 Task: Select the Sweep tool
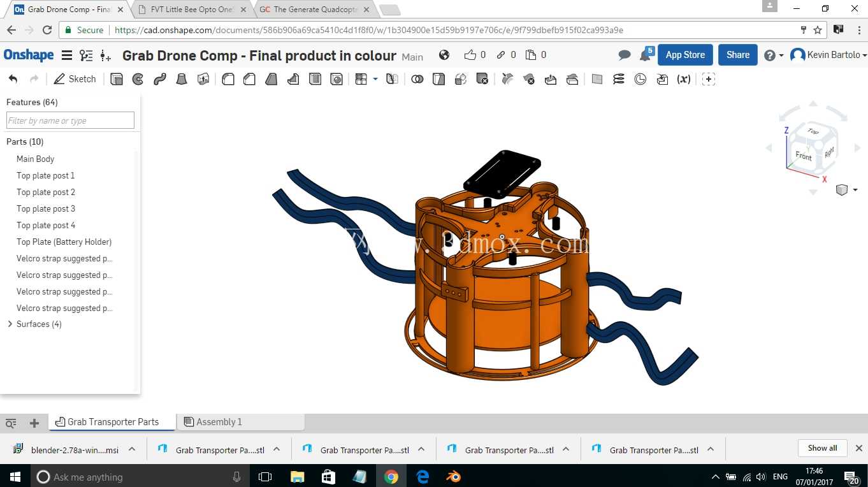click(x=160, y=79)
